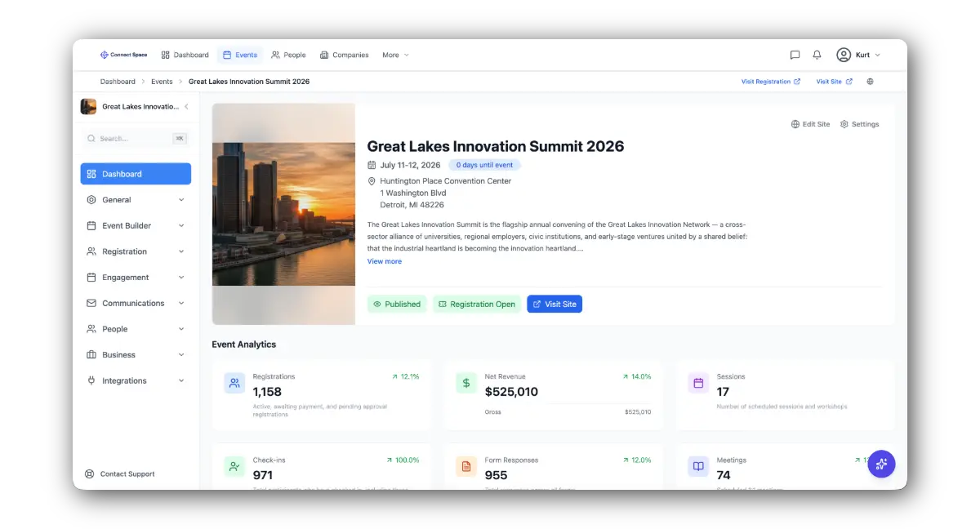Image resolution: width=980 pixels, height=529 pixels.
Task: Click the location pin icon by venue
Action: coord(372,181)
